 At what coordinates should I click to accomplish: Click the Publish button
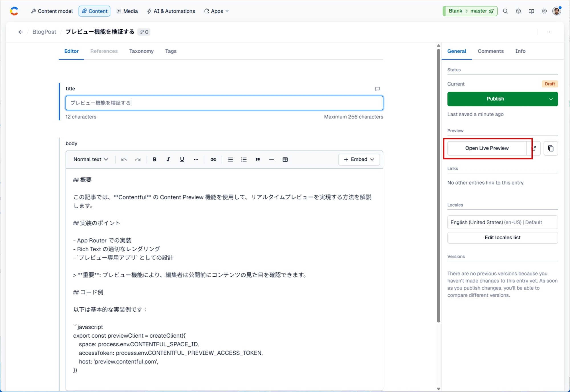click(x=495, y=99)
